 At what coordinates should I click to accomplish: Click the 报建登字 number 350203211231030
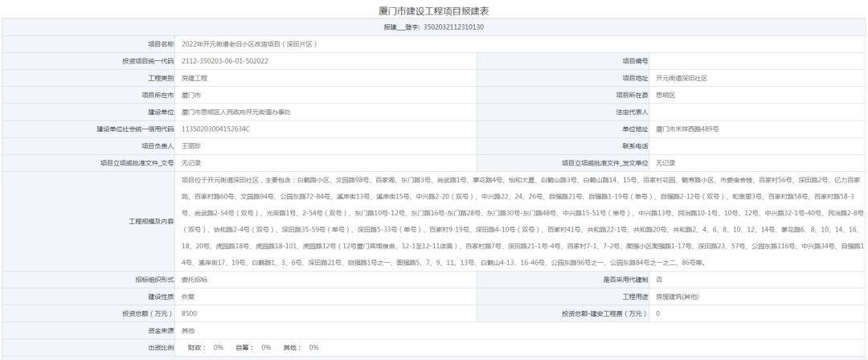454,27
